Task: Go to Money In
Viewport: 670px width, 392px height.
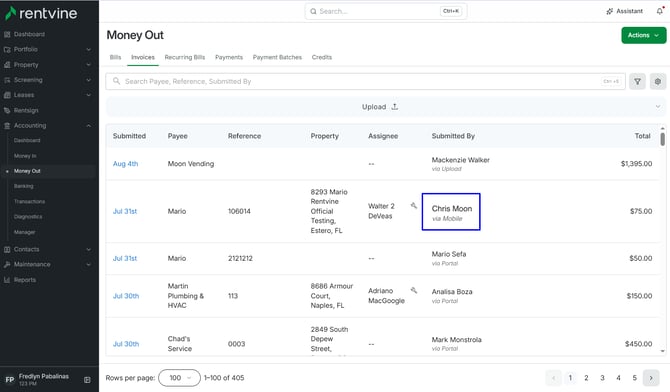Action: [x=25, y=156]
